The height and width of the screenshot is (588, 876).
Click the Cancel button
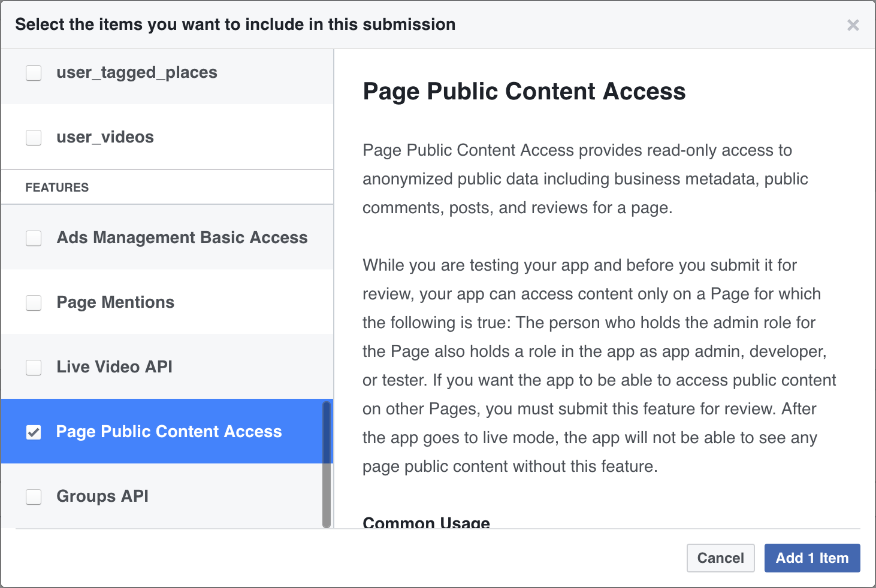pyautogui.click(x=720, y=558)
